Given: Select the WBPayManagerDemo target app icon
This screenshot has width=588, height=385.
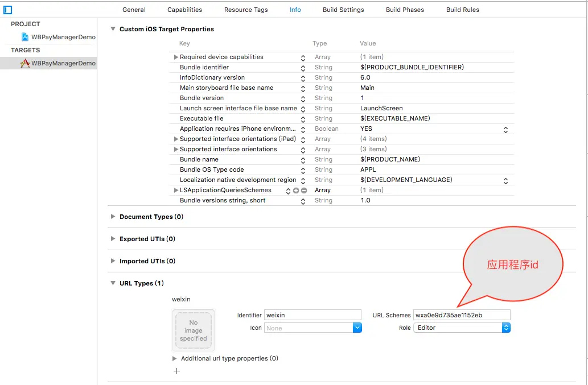Looking at the screenshot, I should tap(24, 63).
